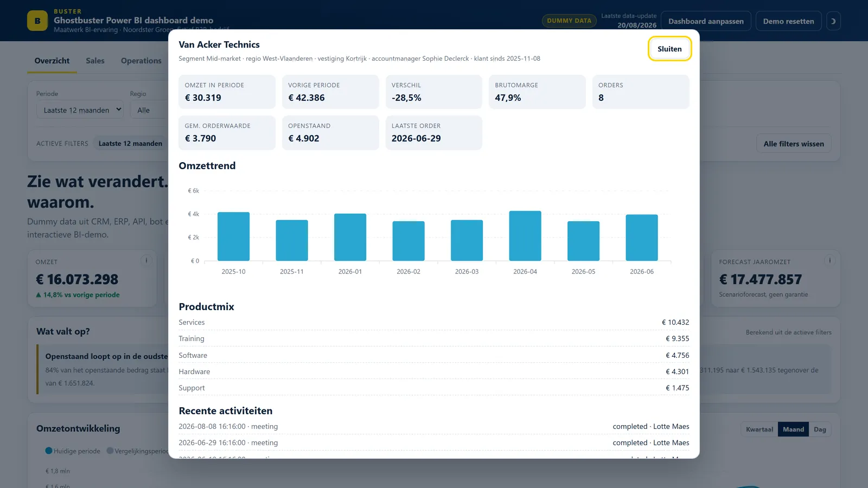The image size is (868, 488).
Task: Click the € 17.477.857 forecast value
Action: [761, 279]
